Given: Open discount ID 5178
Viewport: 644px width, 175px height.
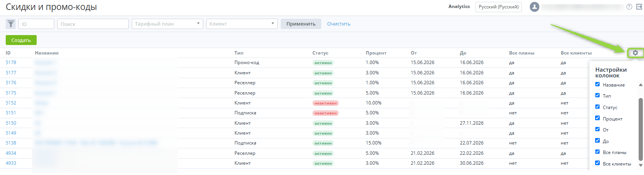Looking at the screenshot, I should 11,63.
